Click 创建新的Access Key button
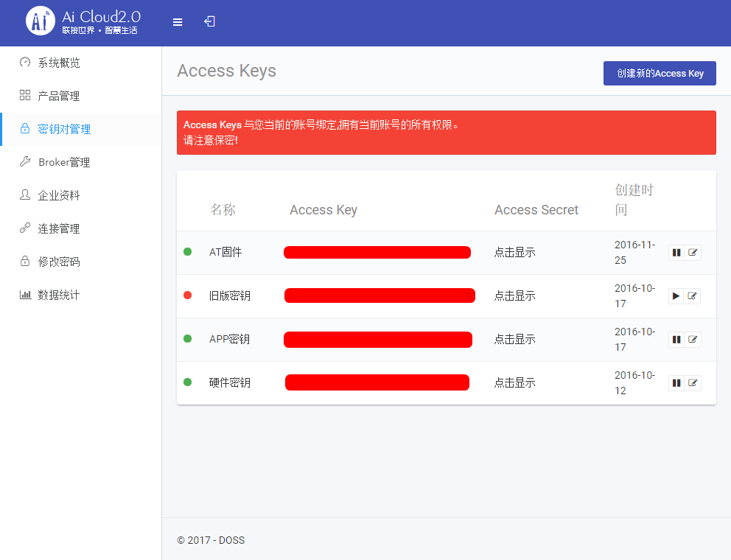This screenshot has width=731, height=560. click(660, 73)
